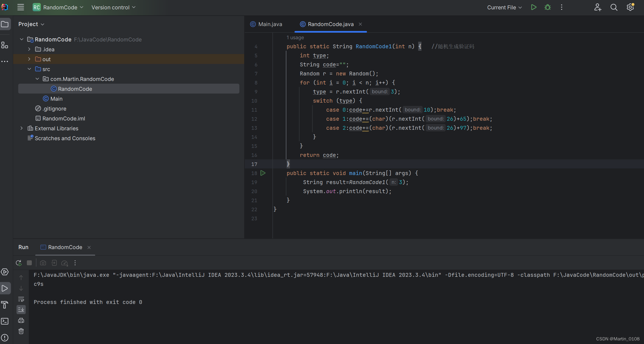Screen dimensions: 644x344
Task: Collapse the src folder
Action: tap(29, 69)
